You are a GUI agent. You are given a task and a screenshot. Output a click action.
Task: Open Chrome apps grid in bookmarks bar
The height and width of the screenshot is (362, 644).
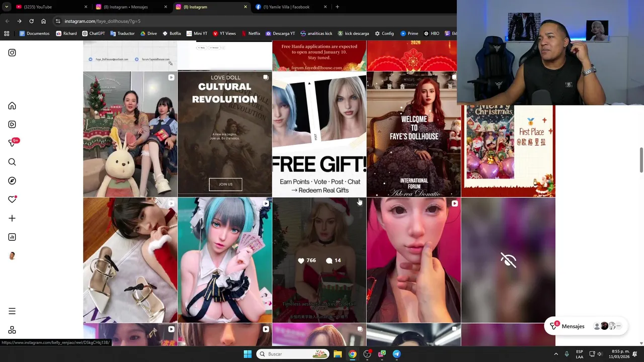(7, 34)
